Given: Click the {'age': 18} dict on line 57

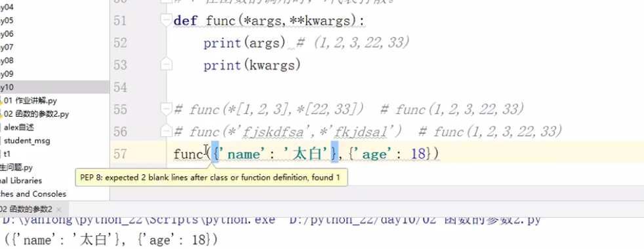Looking at the screenshot, I should coord(390,154).
